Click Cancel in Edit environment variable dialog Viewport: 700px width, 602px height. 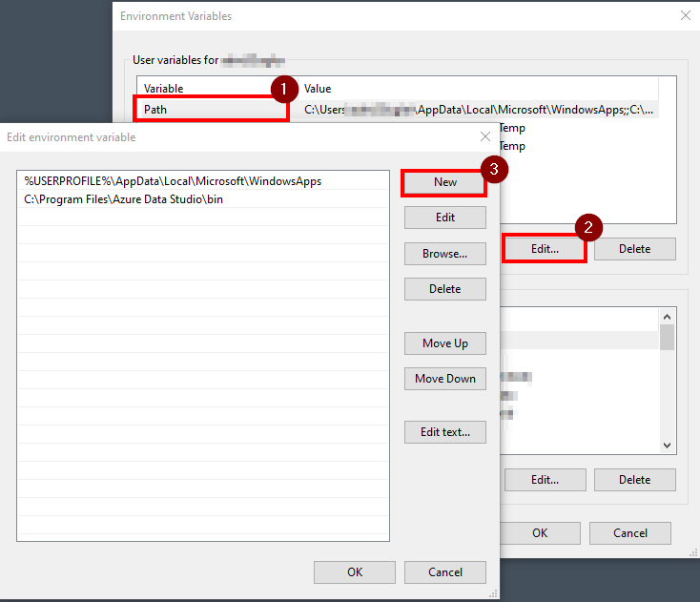click(444, 572)
